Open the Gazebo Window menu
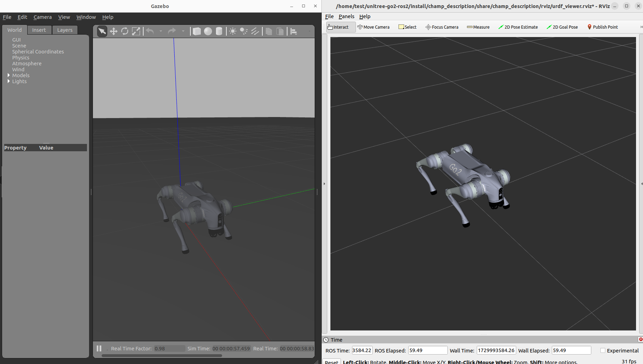Image resolution: width=643 pixels, height=364 pixels. 86,17
